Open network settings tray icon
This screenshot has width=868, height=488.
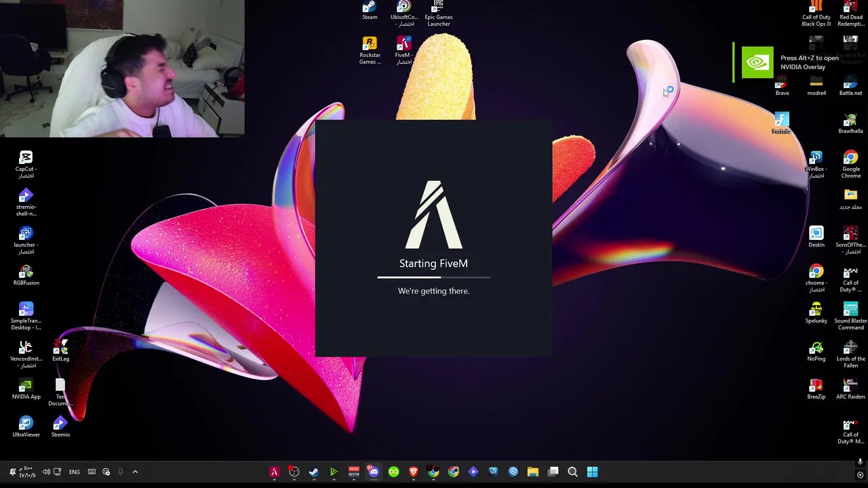coord(58,472)
